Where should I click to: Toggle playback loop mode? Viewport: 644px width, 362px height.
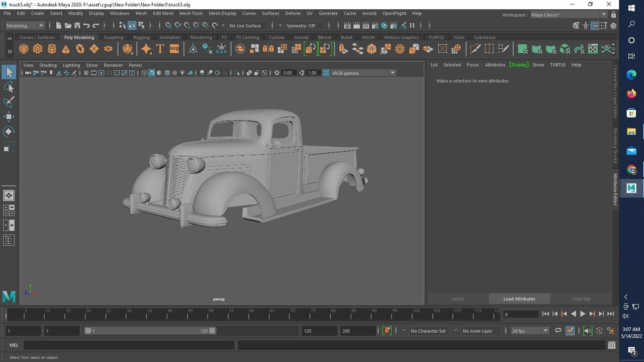tap(558, 331)
